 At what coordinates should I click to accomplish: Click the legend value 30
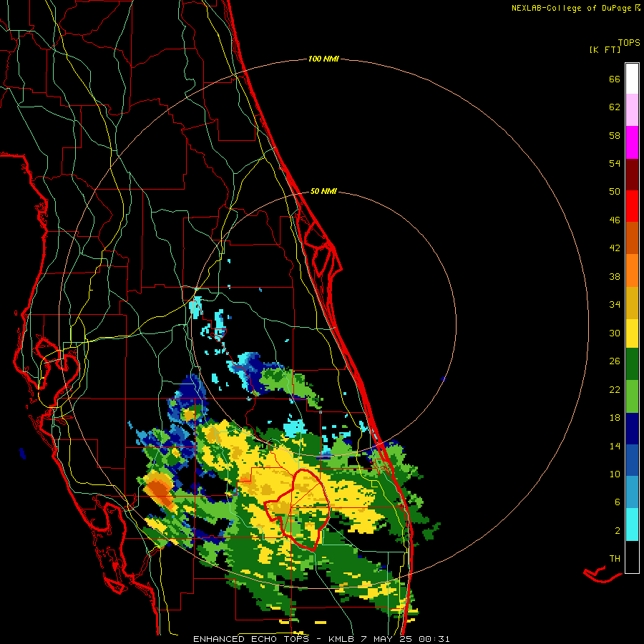click(x=615, y=333)
